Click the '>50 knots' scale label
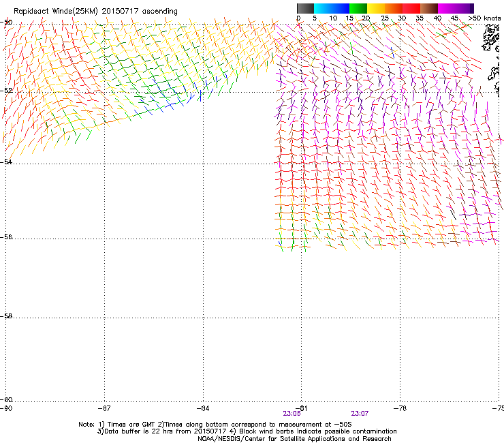504x443 pixels. (x=484, y=18)
